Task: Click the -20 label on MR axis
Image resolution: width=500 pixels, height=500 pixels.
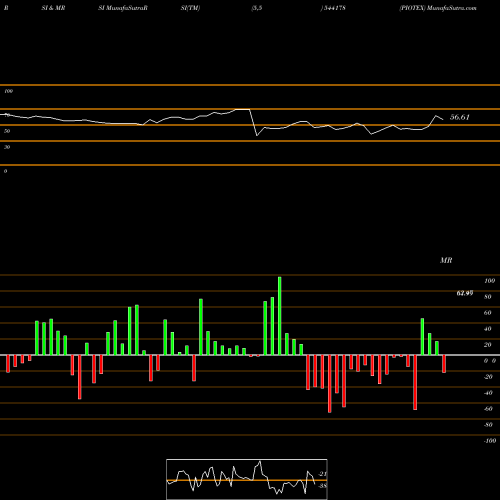Action: click(488, 377)
